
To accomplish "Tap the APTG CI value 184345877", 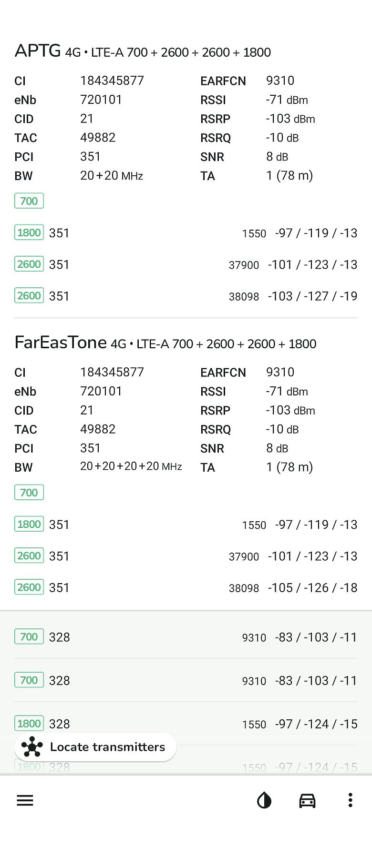I will (x=112, y=81).
